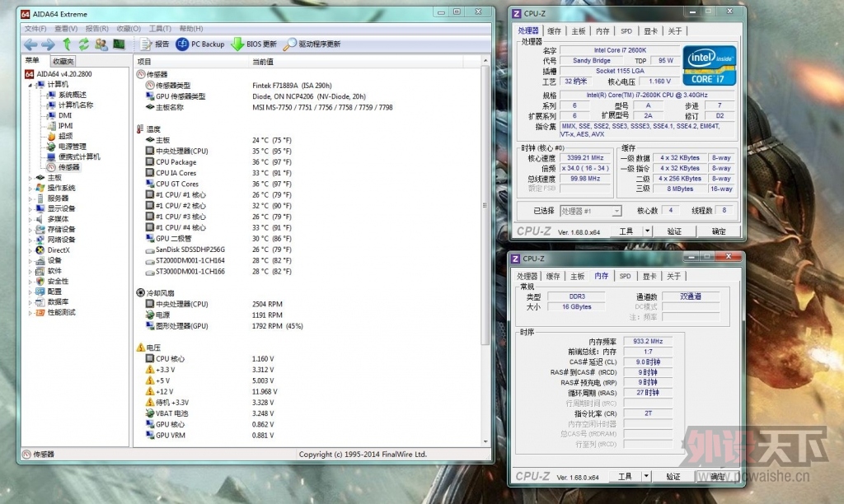
Task: Open the 收藏(O) menu in AIDA64
Action: 129,29
